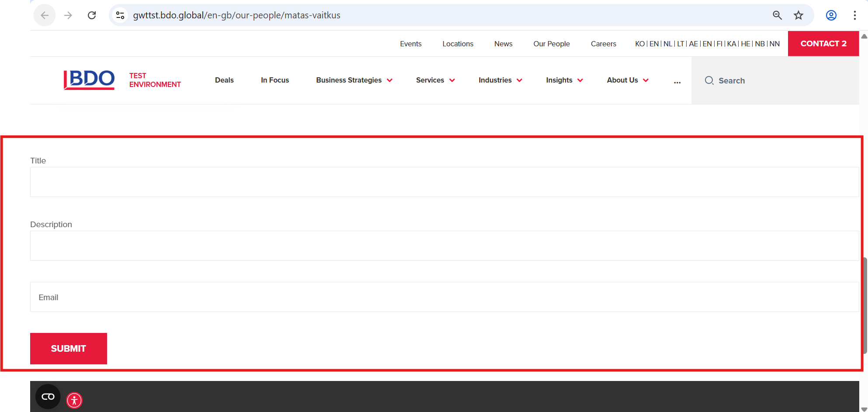Go back to the previous page
This screenshot has width=868, height=412.
(x=45, y=15)
